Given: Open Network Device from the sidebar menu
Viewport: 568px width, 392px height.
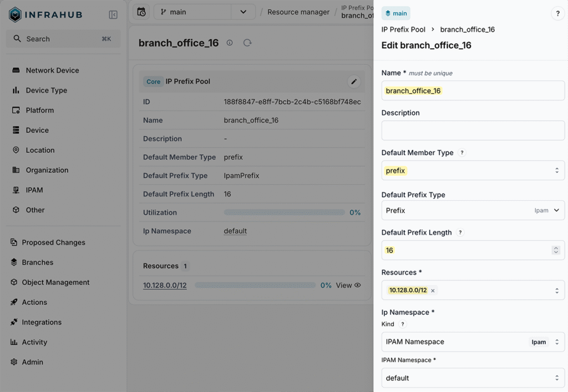Looking at the screenshot, I should (52, 70).
